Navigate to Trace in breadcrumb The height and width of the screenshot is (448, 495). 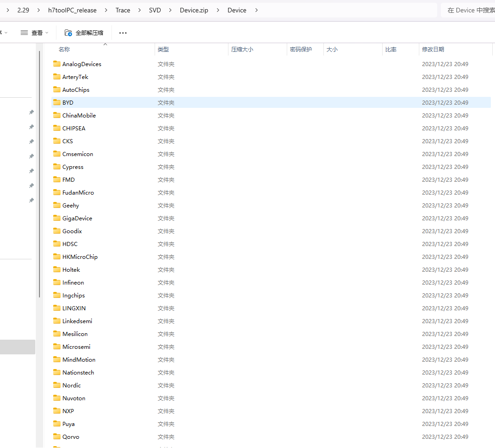click(x=123, y=10)
